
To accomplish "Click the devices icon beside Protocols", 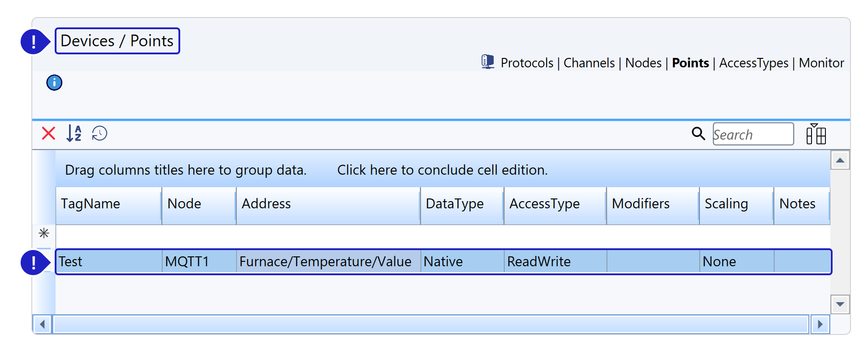I will click(488, 62).
